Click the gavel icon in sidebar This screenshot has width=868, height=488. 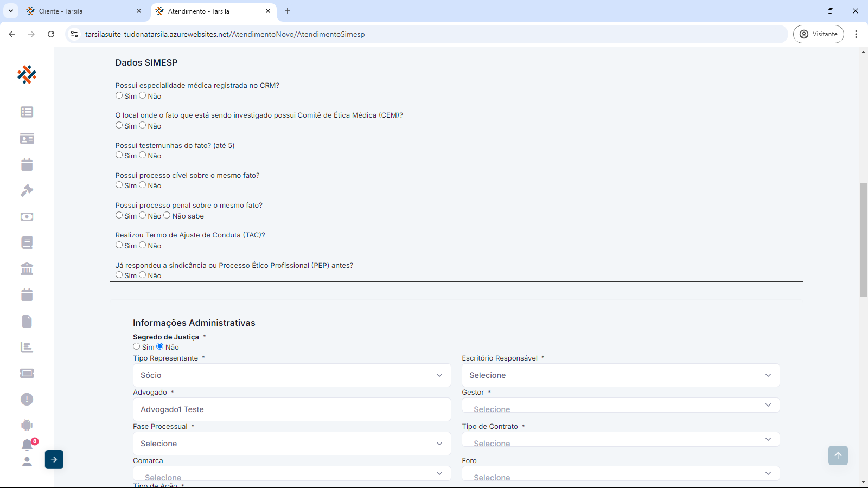pyautogui.click(x=27, y=190)
